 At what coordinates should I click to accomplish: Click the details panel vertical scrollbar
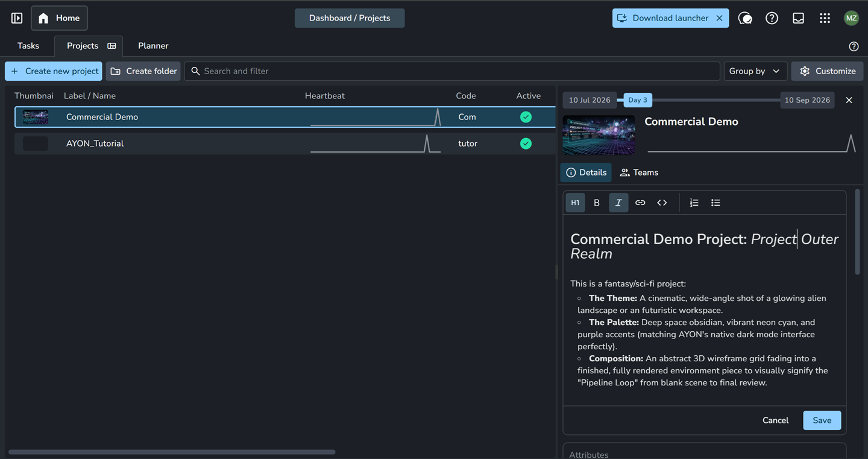857,232
